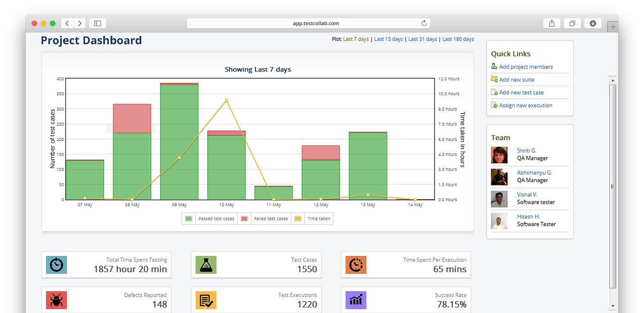Toggle the Time taken yellow legend swatch
The height and width of the screenshot is (313, 644).
(x=298, y=218)
